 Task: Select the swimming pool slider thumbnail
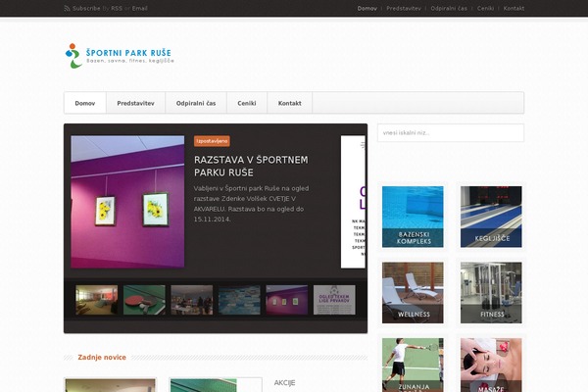tap(239, 300)
